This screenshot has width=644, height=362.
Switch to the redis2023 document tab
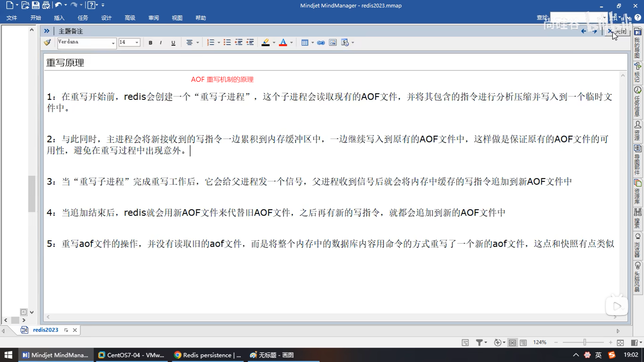pyautogui.click(x=45, y=330)
